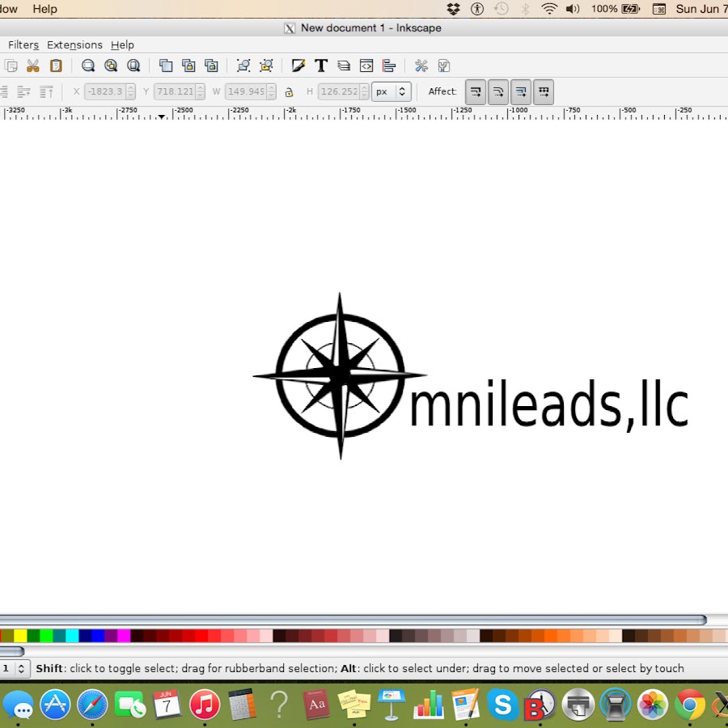The height and width of the screenshot is (728, 728).
Task: Click the H height stepper arrows
Action: click(x=365, y=91)
